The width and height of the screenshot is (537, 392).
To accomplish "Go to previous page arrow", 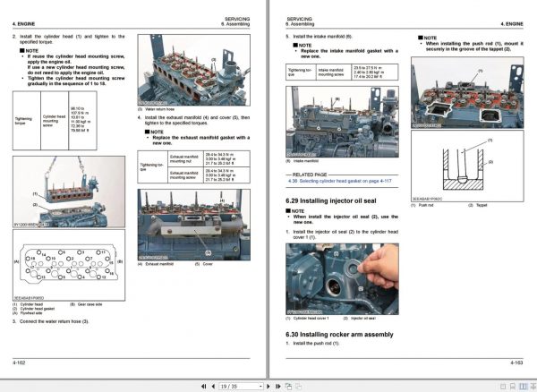I will (x=213, y=386).
